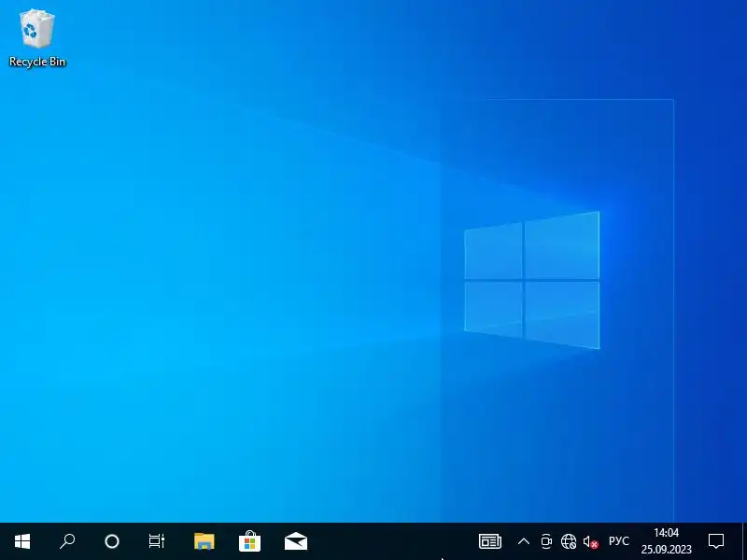Launch Cortana circle icon
The width and height of the screenshot is (747, 560).
(112, 541)
